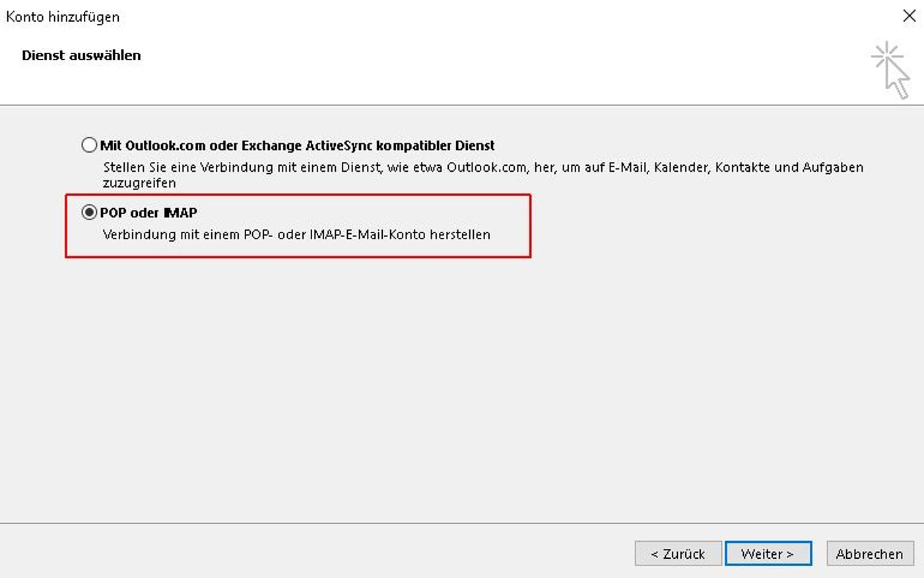
Task: Click the bold "POP oder IMAP" label text
Action: [x=148, y=213]
